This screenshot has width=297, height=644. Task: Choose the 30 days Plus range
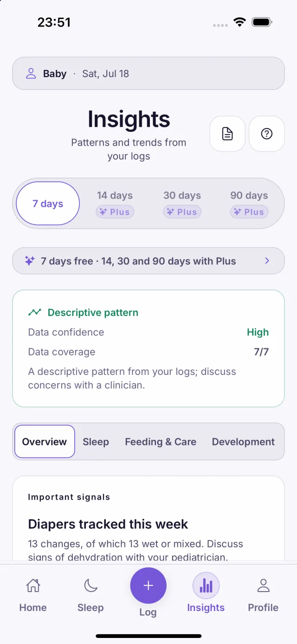coord(182,203)
